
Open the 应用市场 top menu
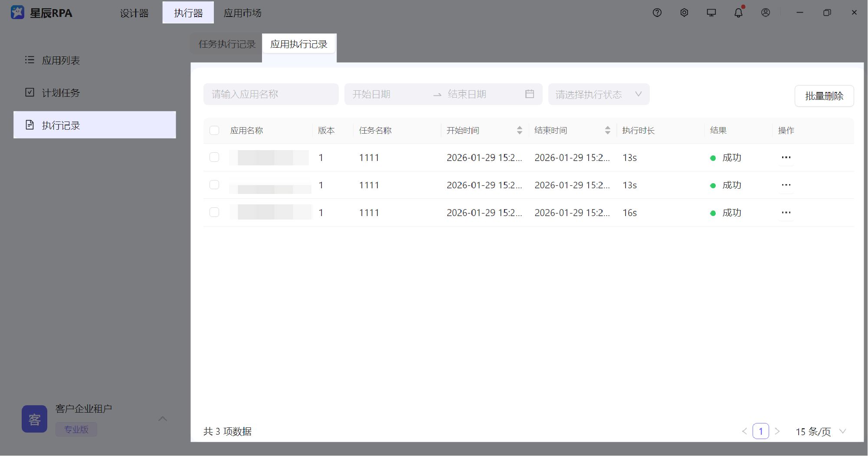[242, 13]
